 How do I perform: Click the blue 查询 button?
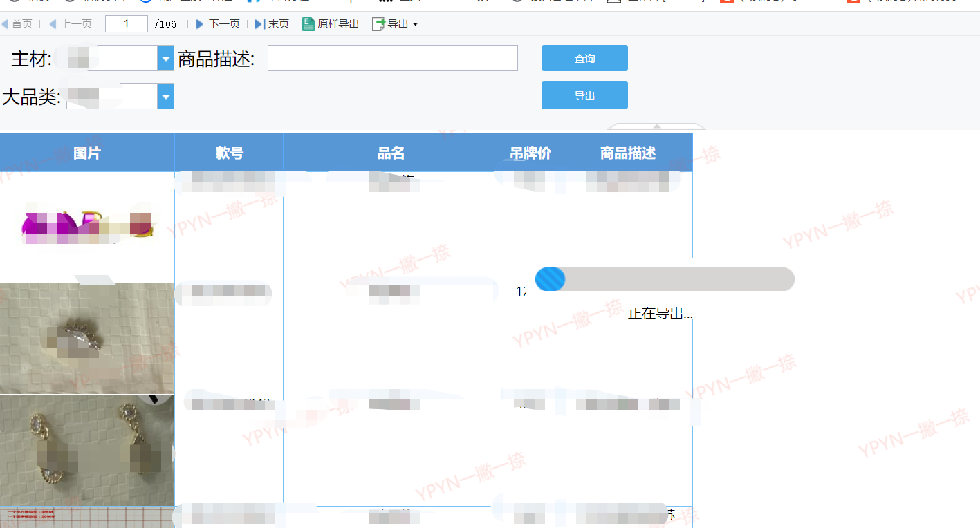tap(584, 58)
